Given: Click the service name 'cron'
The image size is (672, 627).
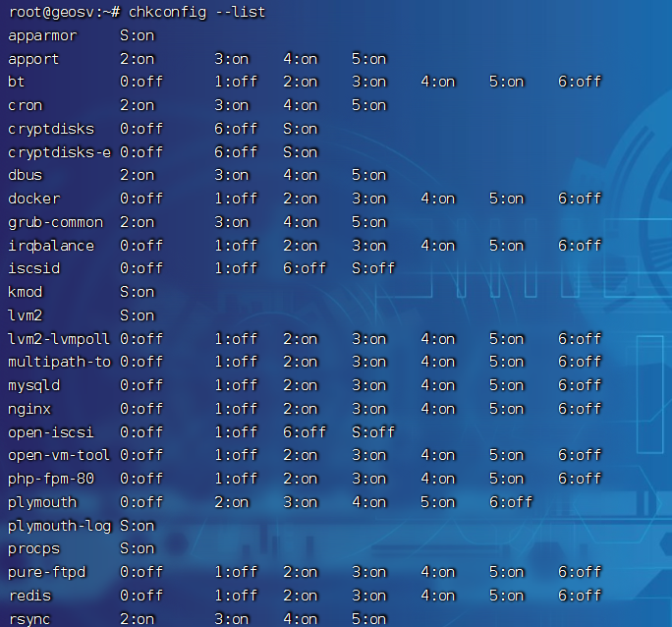Looking at the screenshot, I should point(26,105).
